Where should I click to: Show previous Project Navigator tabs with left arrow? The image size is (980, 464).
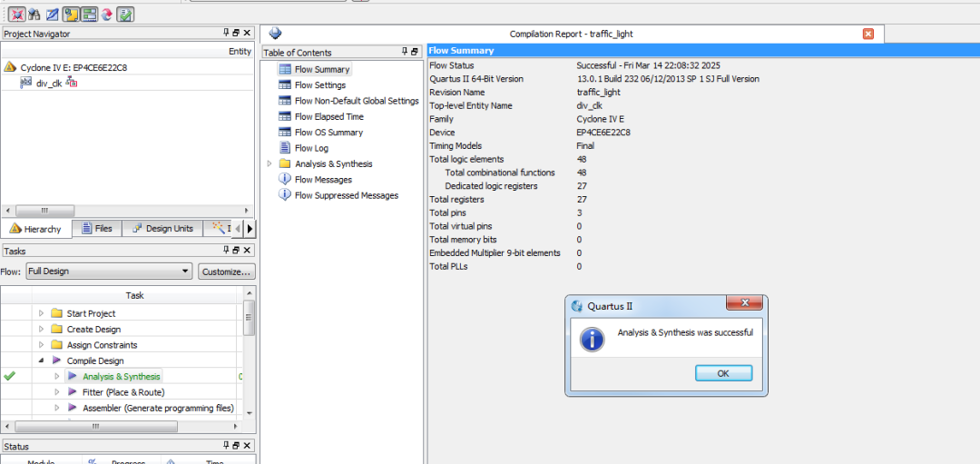tap(238, 229)
